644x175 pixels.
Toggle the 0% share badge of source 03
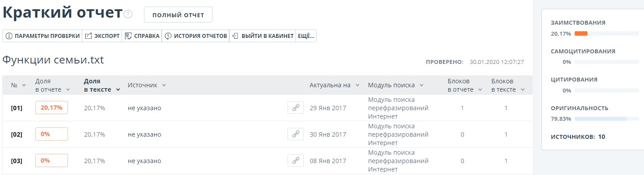(52, 160)
